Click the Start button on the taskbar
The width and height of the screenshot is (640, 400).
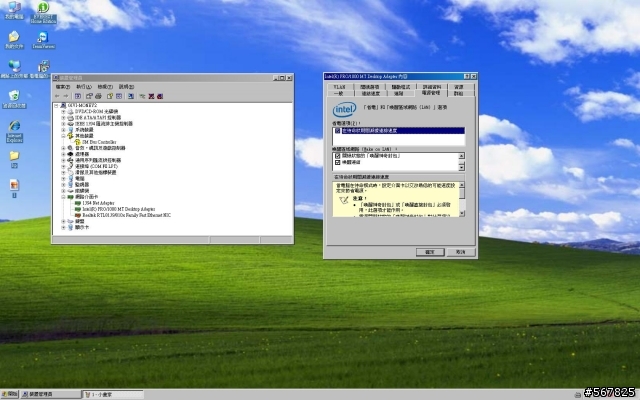[10, 394]
